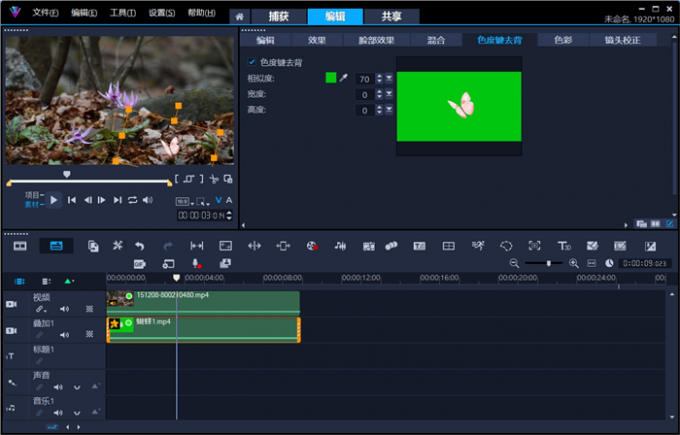Open the 文件 menu
The width and height of the screenshot is (680, 435).
point(46,13)
